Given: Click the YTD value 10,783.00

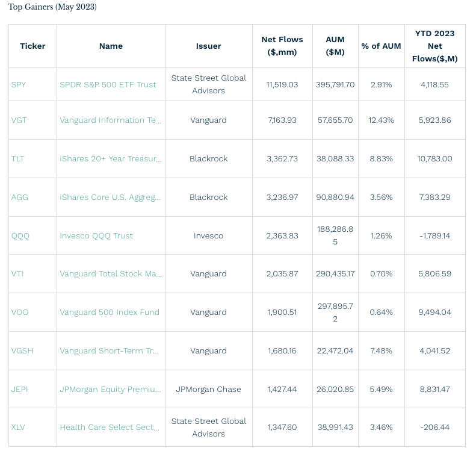Looking at the screenshot, I should (434, 159).
